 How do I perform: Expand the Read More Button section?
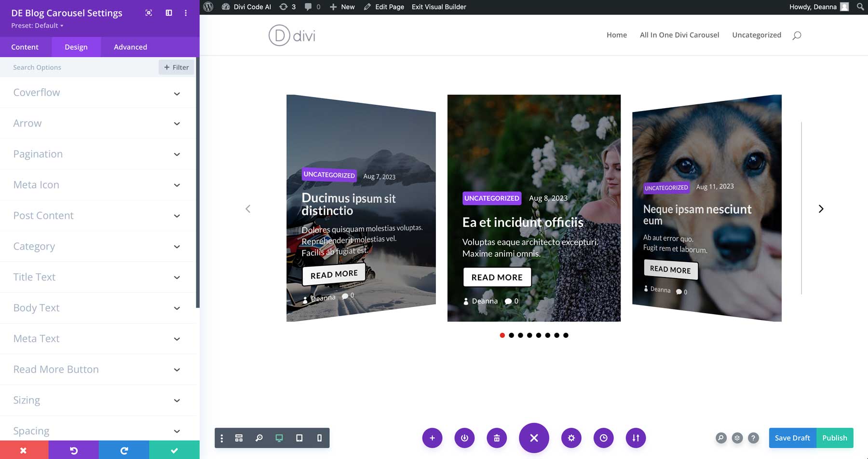96,369
